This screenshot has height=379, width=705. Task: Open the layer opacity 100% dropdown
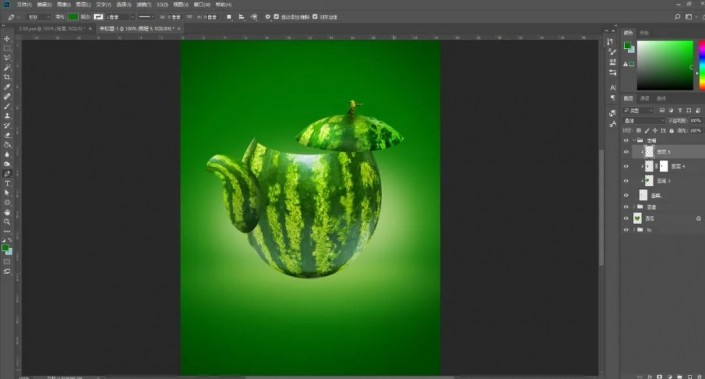696,121
